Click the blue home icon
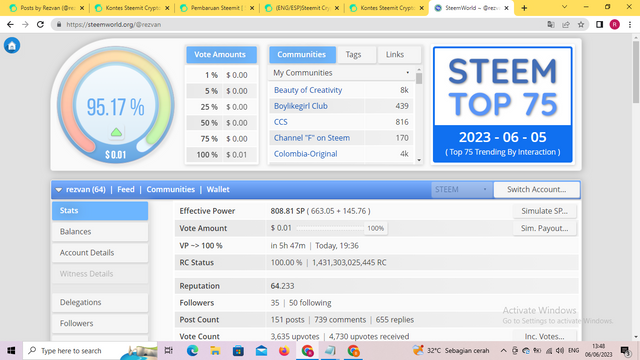Viewport: 640px width, 360px height. coord(12,45)
